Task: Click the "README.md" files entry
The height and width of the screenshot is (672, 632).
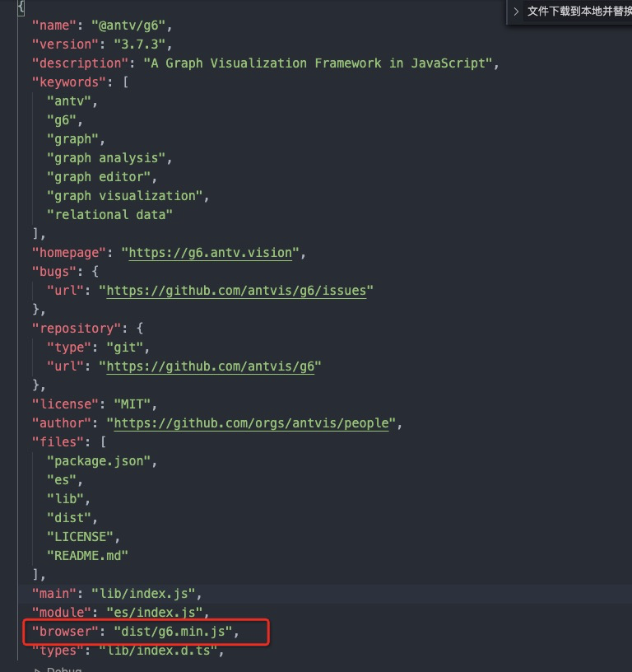Action: 88,556
